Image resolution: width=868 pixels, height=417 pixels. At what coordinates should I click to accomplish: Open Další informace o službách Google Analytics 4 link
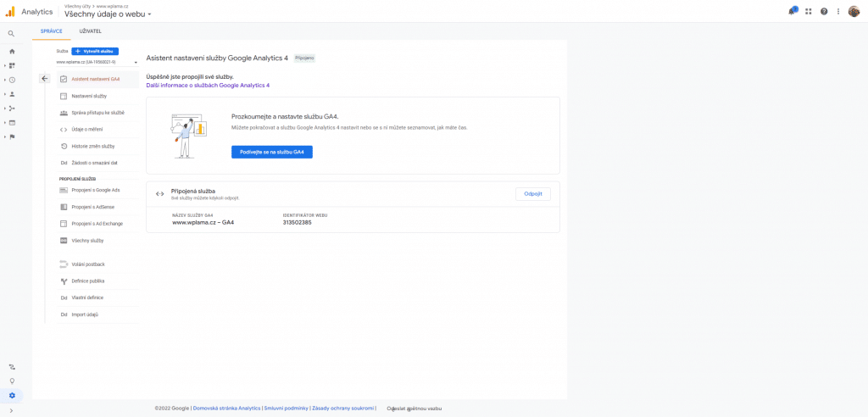pos(208,86)
